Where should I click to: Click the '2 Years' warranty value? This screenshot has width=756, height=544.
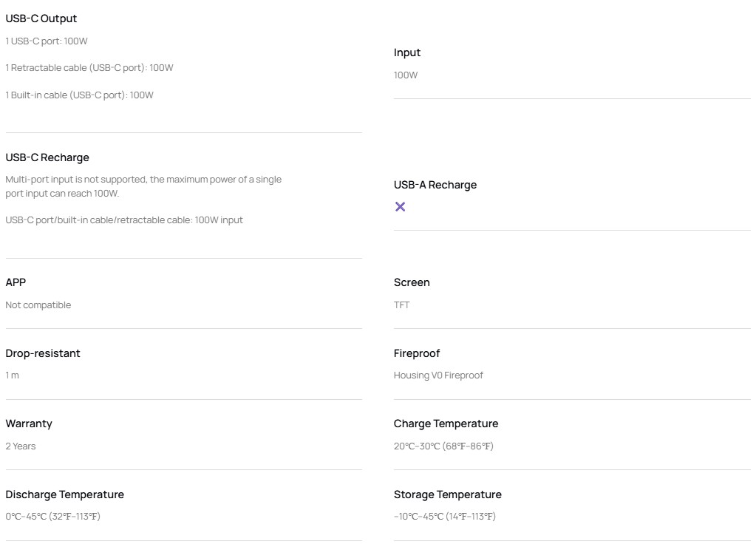20,446
